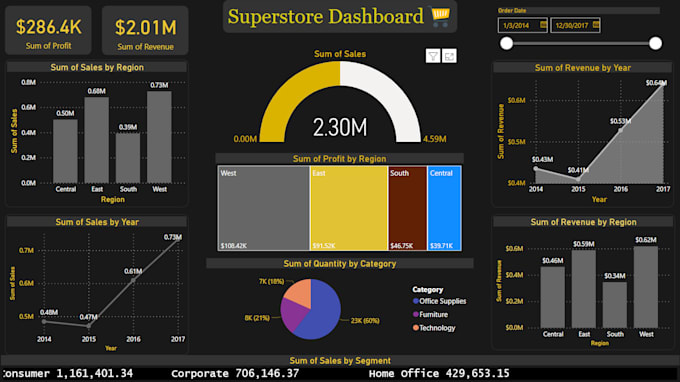This screenshot has height=382, width=680.
Task: Click the Home Office 429,653.15 ticker entry
Action: [x=439, y=373]
